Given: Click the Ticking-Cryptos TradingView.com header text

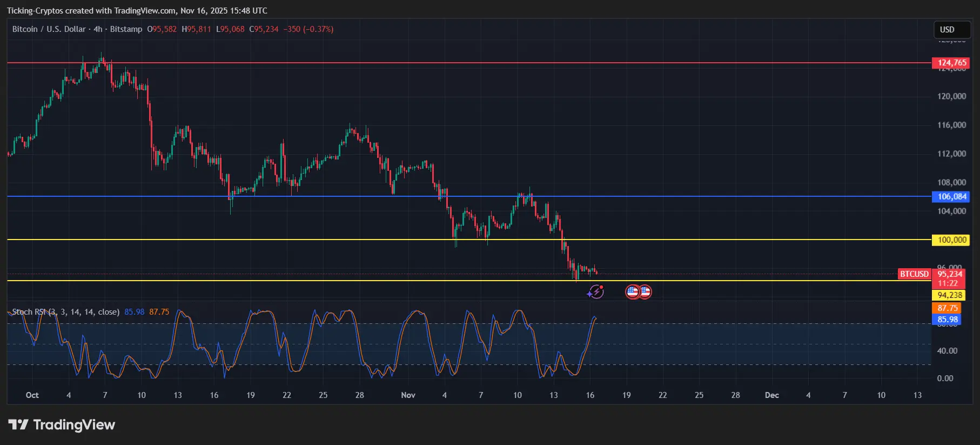Looking at the screenshot, I should click(137, 11).
